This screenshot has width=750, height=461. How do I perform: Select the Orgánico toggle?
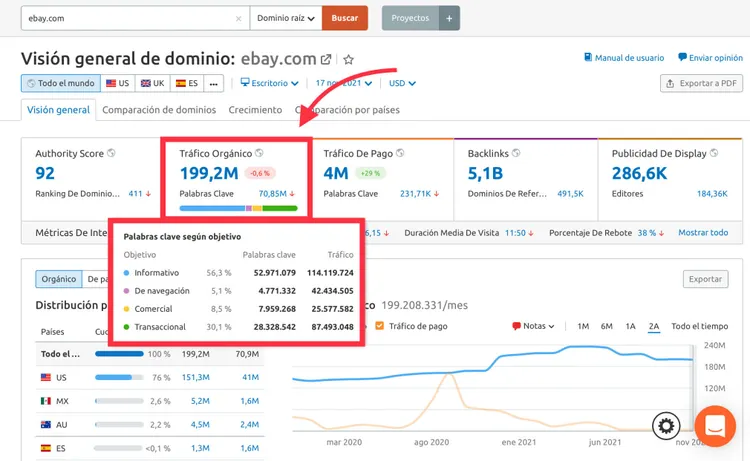pos(58,279)
